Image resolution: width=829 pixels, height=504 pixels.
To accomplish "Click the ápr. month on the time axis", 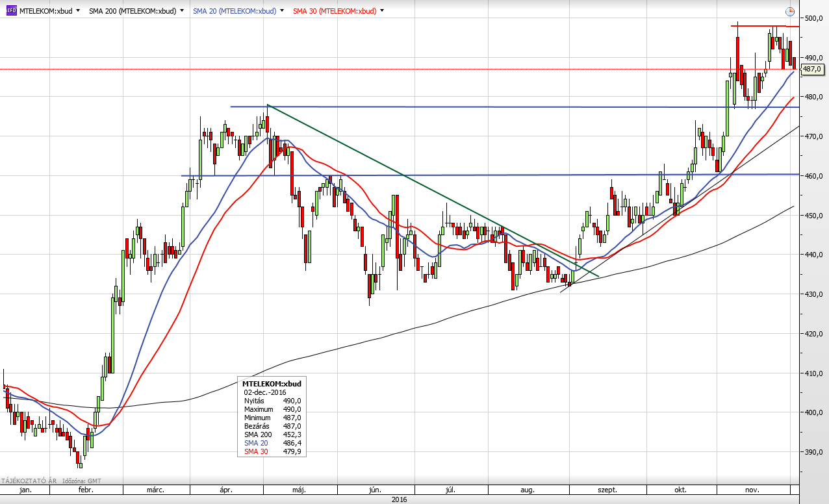I will coord(225,490).
